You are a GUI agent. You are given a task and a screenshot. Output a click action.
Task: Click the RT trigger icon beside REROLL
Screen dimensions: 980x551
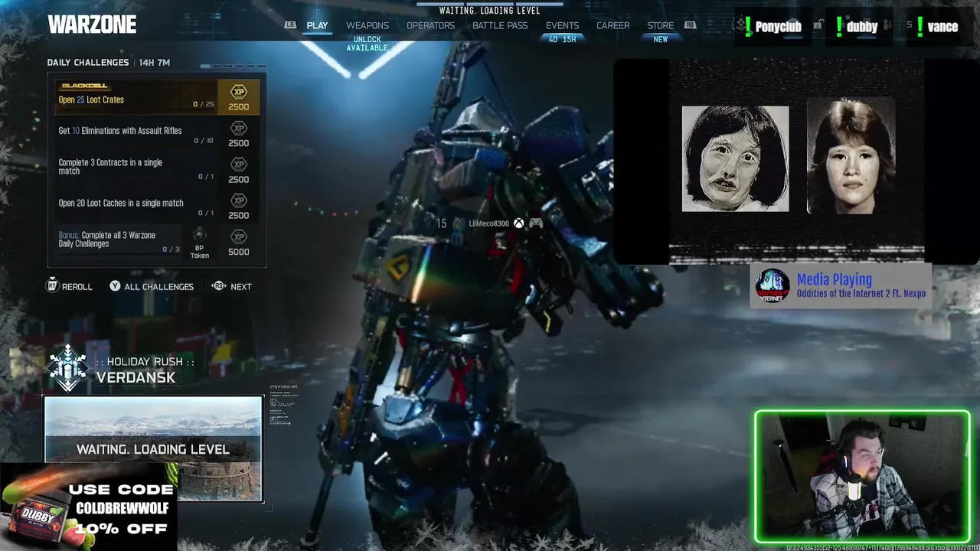tap(53, 285)
